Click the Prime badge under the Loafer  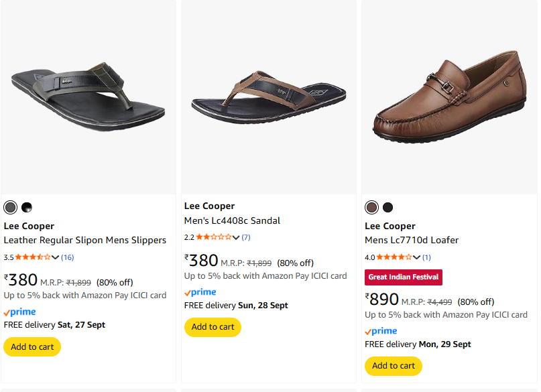pos(381,331)
